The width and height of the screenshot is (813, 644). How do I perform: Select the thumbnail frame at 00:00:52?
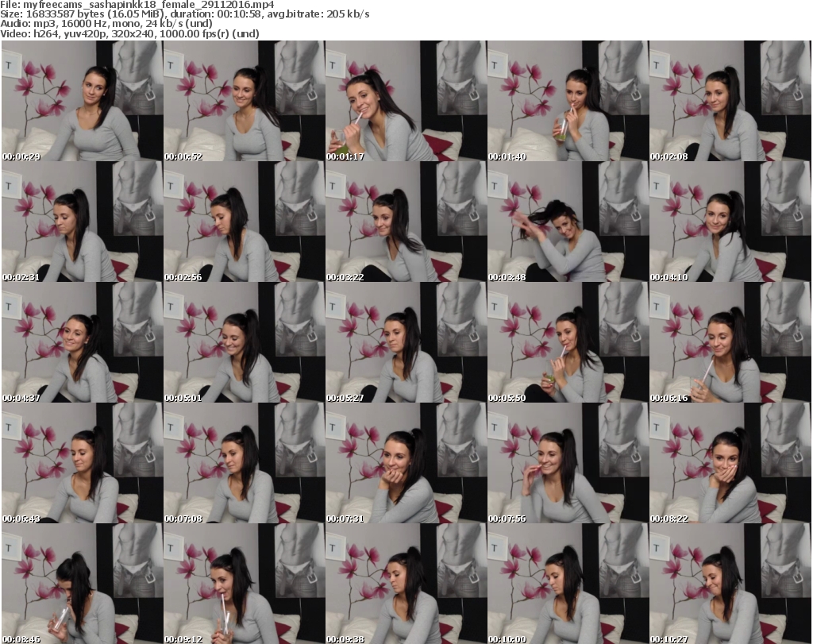tap(245, 101)
